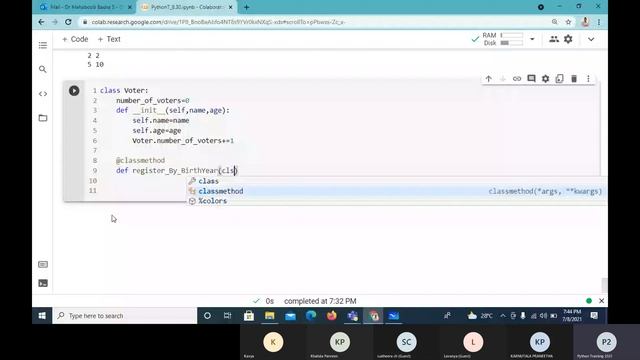Select participant avatar SC

click(407, 342)
